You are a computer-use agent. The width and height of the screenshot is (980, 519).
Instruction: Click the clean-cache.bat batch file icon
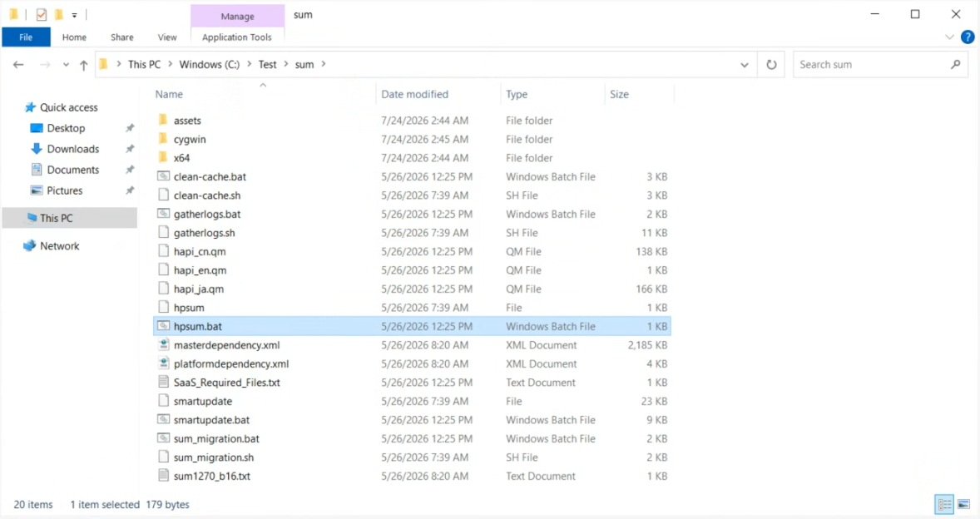coord(163,176)
